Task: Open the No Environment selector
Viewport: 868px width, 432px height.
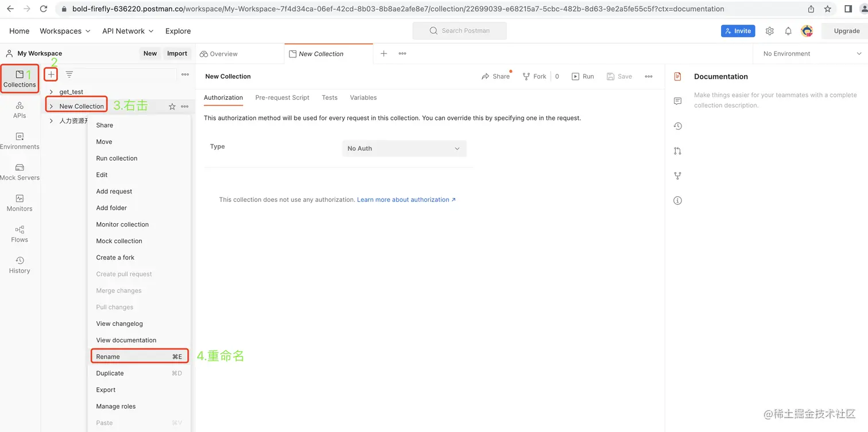Action: (812, 54)
